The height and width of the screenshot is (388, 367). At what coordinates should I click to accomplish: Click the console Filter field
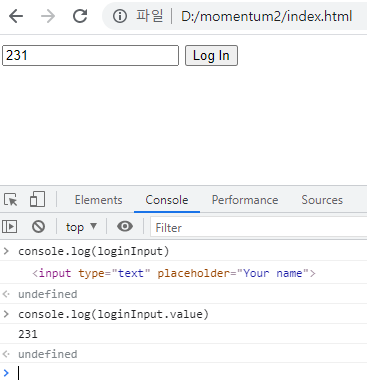click(x=259, y=228)
